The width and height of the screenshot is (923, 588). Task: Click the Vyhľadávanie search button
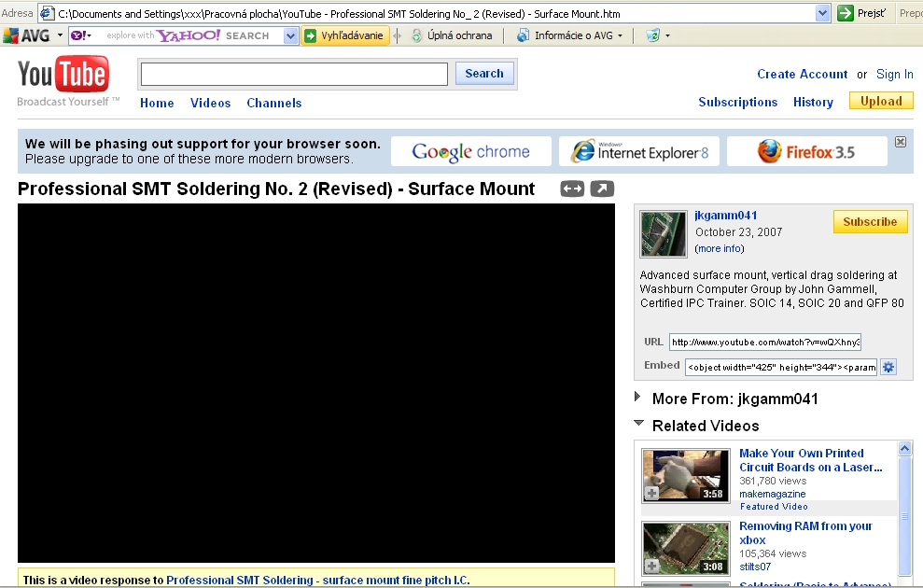pyautogui.click(x=344, y=35)
